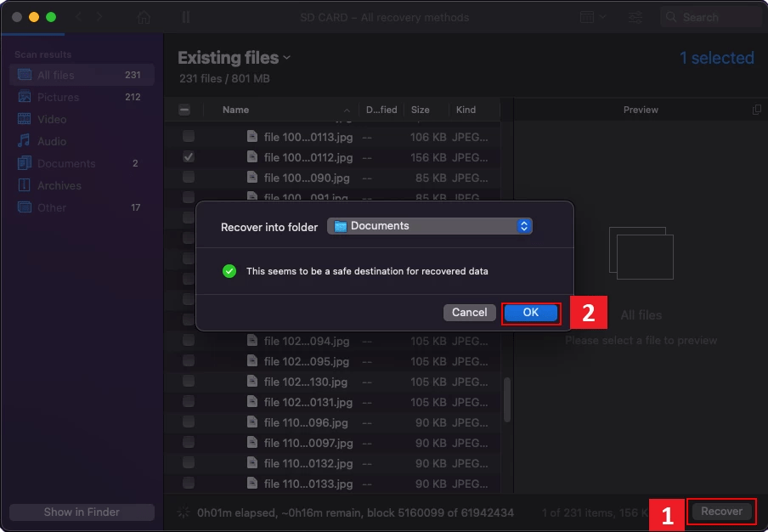Uncheck the file 100...0112.jpg checkbox
This screenshot has width=768, height=532.
click(x=189, y=156)
